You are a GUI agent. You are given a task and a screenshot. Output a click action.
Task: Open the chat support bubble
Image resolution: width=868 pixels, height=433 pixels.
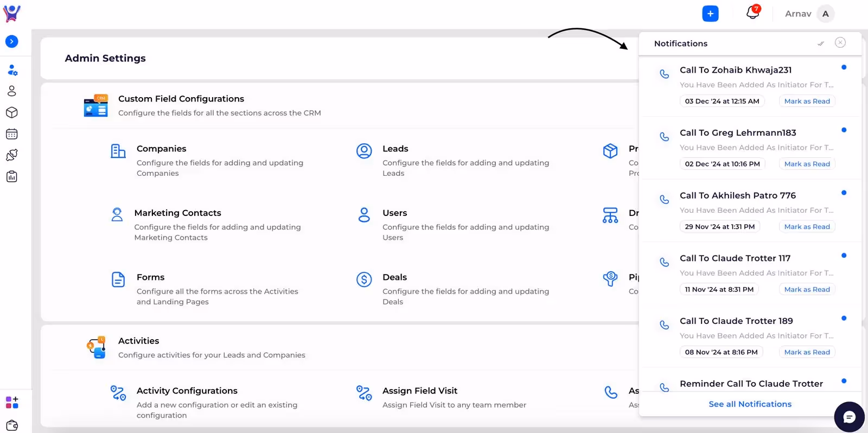click(x=849, y=417)
